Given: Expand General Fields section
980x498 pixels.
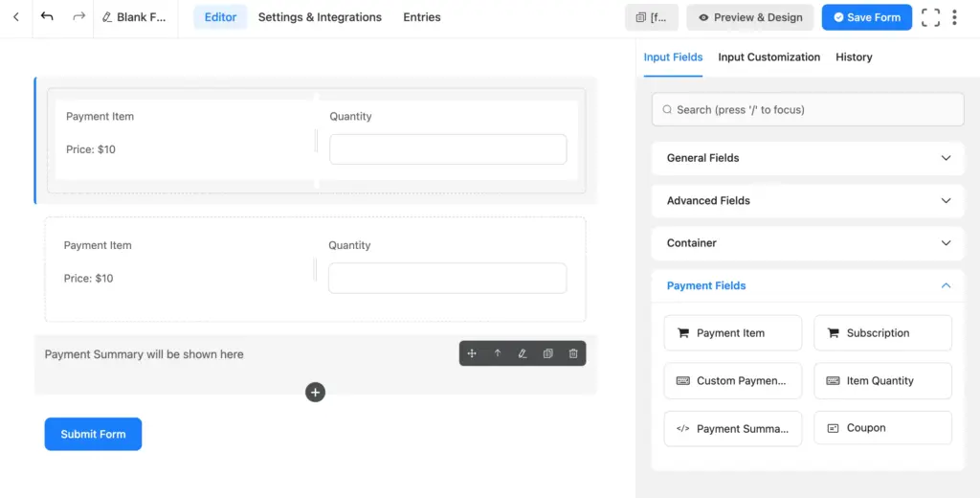Looking at the screenshot, I should tap(808, 158).
